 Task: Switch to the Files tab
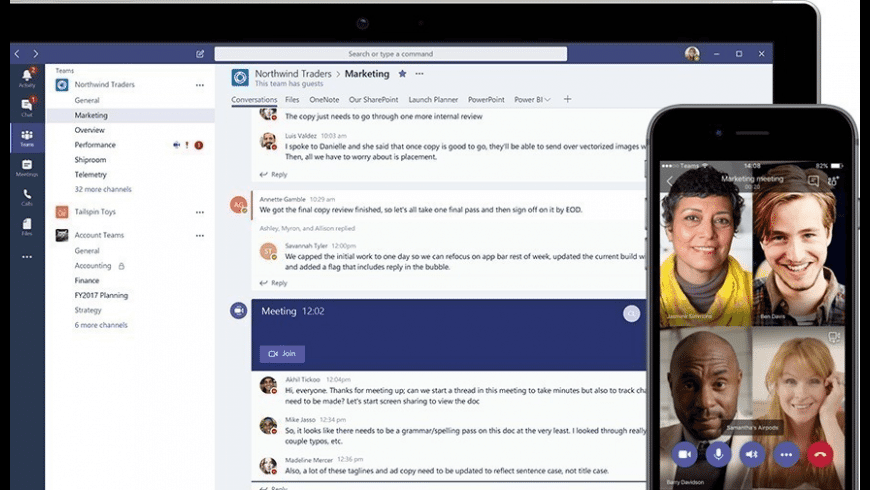(x=292, y=100)
